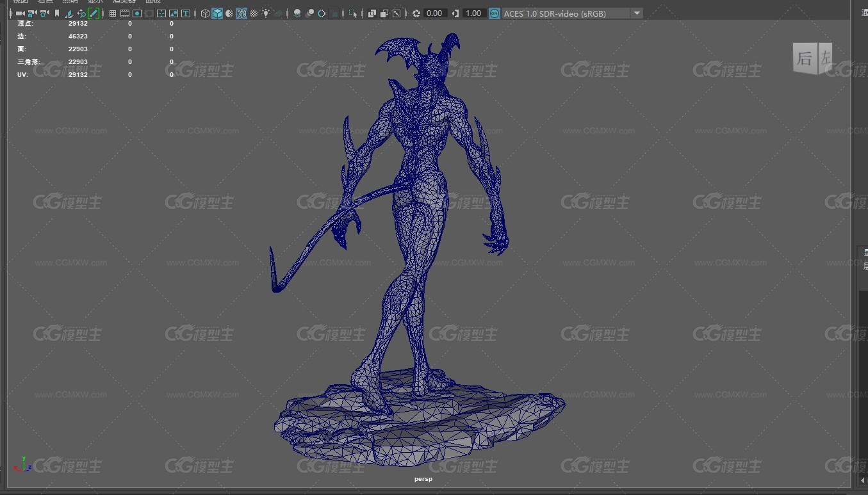Toggle the Lock Camera icon
Viewport: 868px width, 495px height.
(x=32, y=13)
